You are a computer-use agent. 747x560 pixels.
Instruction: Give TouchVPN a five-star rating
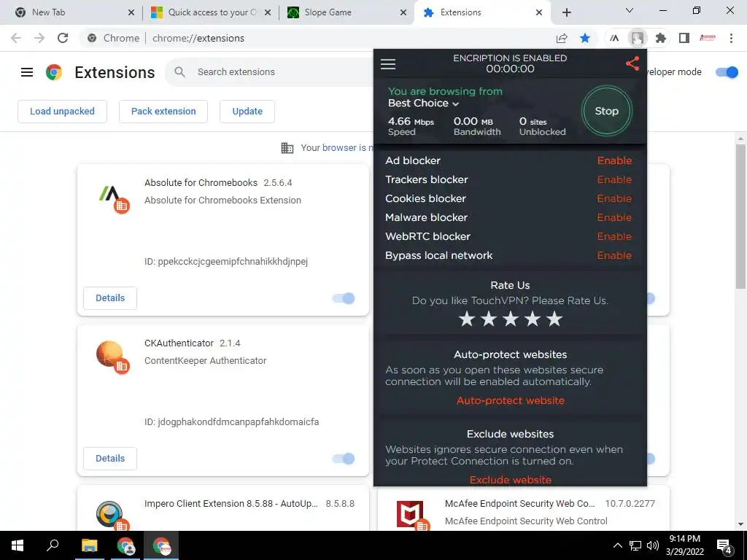554,319
